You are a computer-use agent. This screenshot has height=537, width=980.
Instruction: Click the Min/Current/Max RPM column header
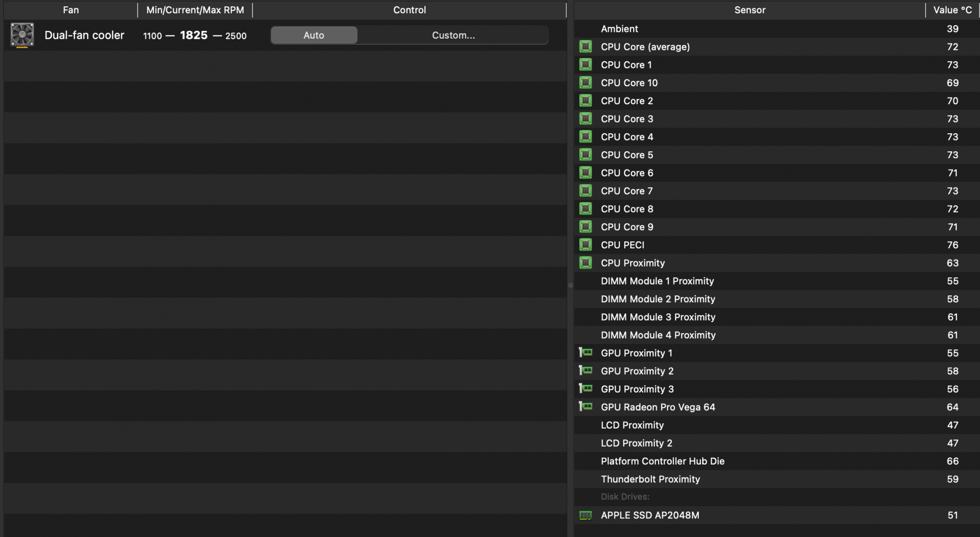click(x=195, y=10)
